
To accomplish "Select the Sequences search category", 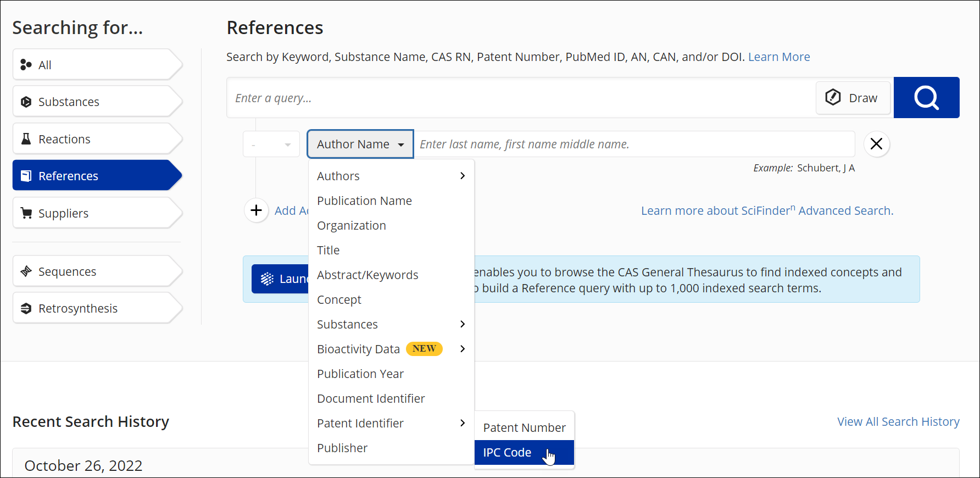I will tap(97, 271).
